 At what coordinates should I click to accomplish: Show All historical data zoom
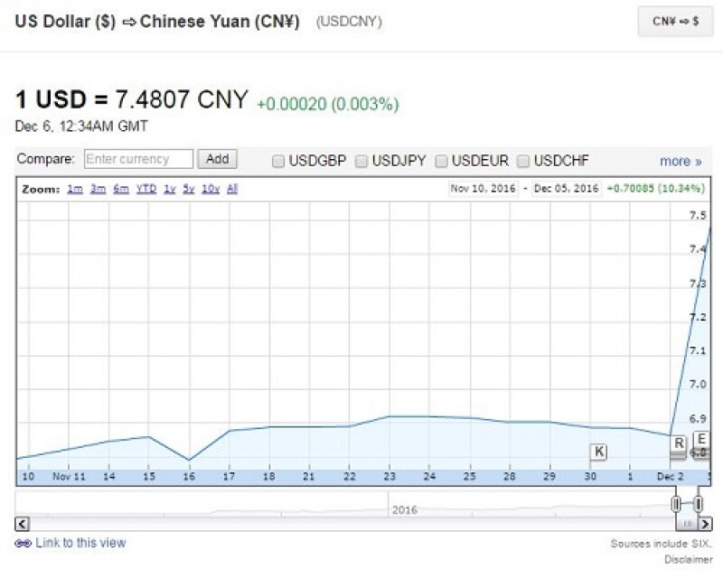232,190
